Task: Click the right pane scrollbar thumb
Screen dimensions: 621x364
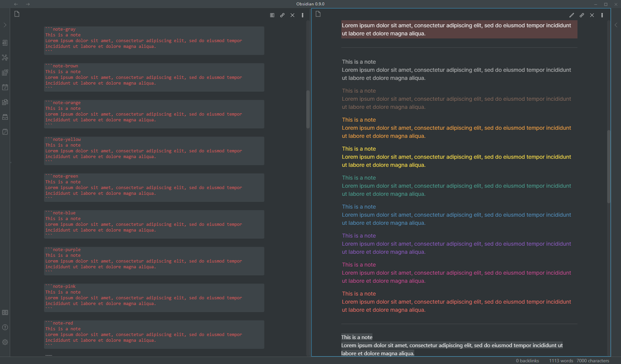Action: 609,166
